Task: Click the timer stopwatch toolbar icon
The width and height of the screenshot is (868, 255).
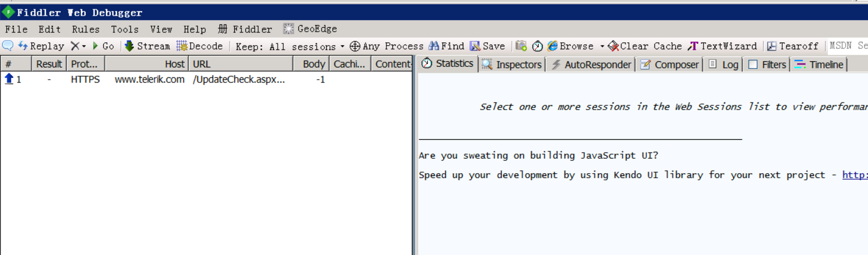Action: [x=537, y=46]
